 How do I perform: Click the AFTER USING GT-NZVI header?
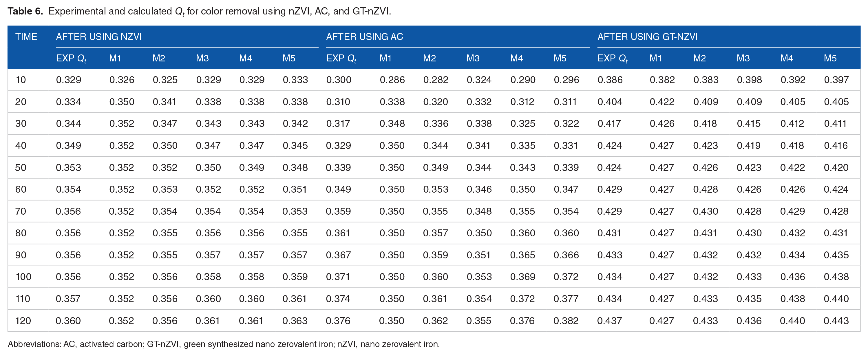coord(647,36)
